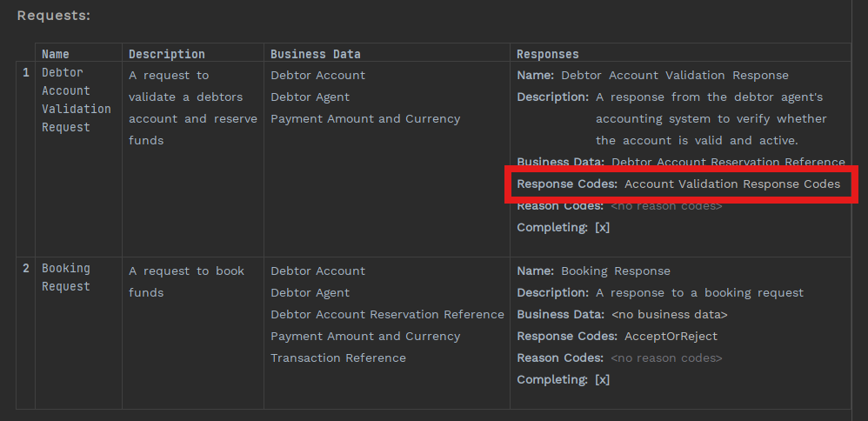Click 'A response to a booking request' description

(699, 293)
